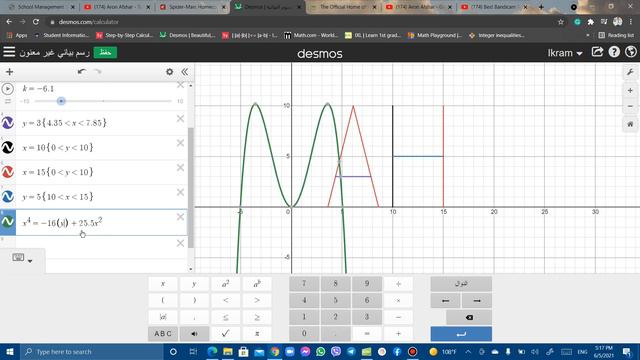Open the Windows Start menu
Viewport: 640px width, 360px height.
[x=10, y=351]
